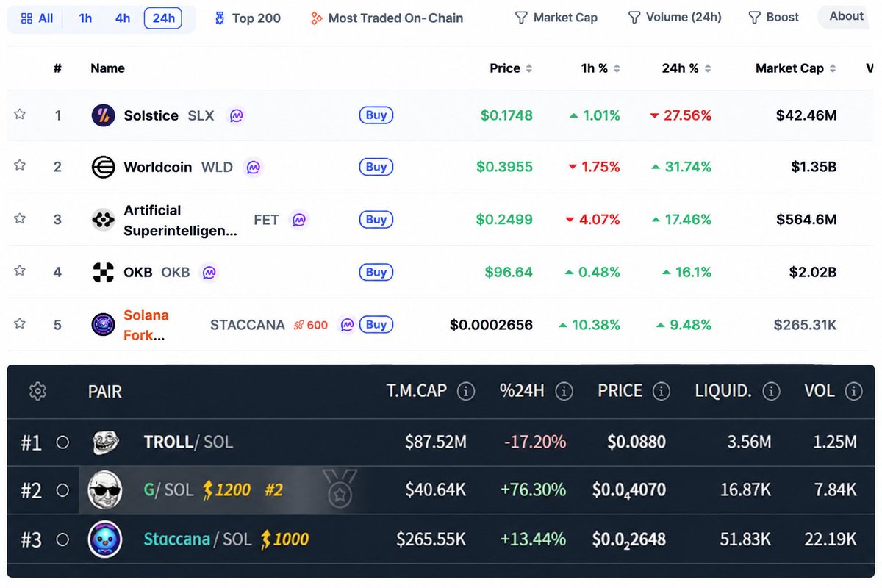Select the TROLL/SOL radio circle
Screen dimensions: 882x588
point(62,442)
